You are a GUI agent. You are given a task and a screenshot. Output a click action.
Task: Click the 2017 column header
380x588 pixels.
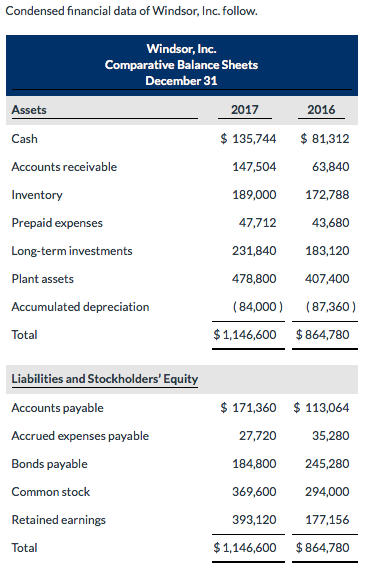[245, 110]
